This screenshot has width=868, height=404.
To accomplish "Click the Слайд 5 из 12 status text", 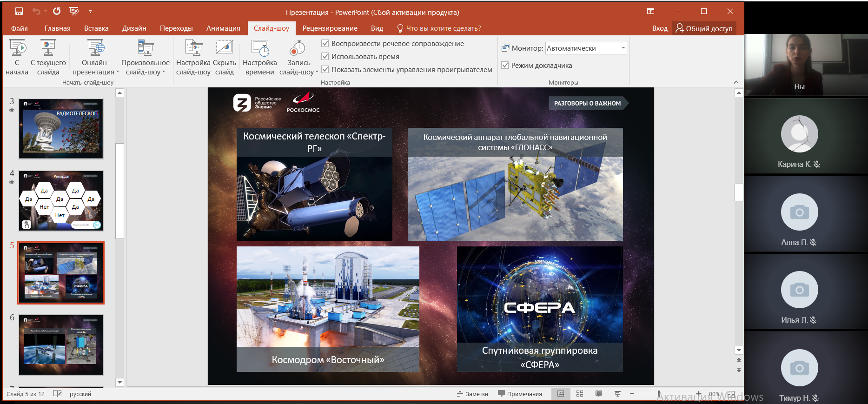I will pos(26,394).
